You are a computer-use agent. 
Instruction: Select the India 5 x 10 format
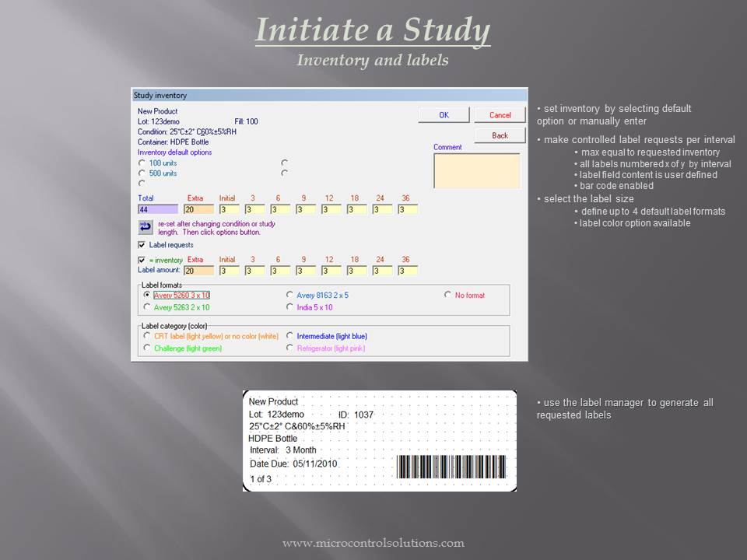tap(291, 307)
